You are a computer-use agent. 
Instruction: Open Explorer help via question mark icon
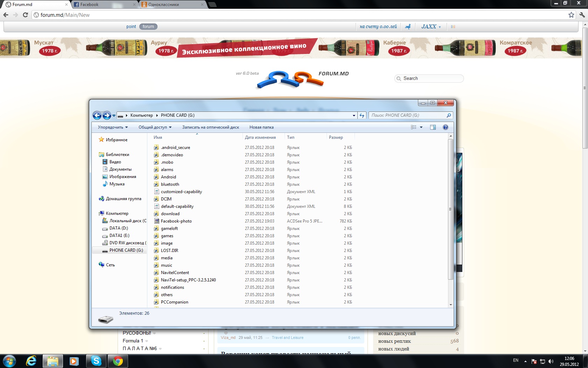coord(445,127)
